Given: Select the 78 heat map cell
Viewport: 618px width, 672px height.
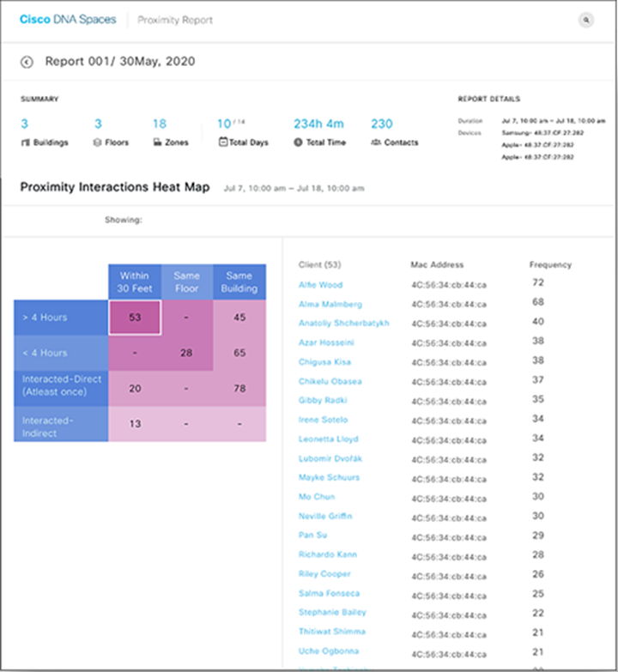Looking at the screenshot, I should [x=239, y=388].
